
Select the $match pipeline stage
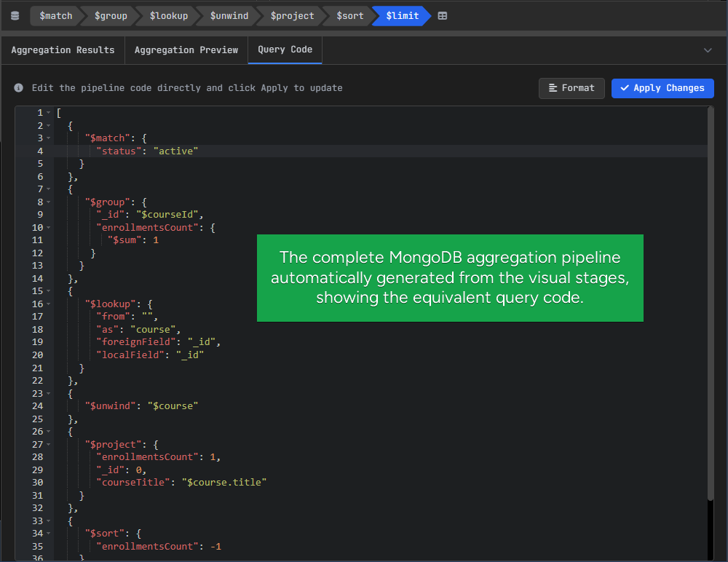pyautogui.click(x=56, y=16)
